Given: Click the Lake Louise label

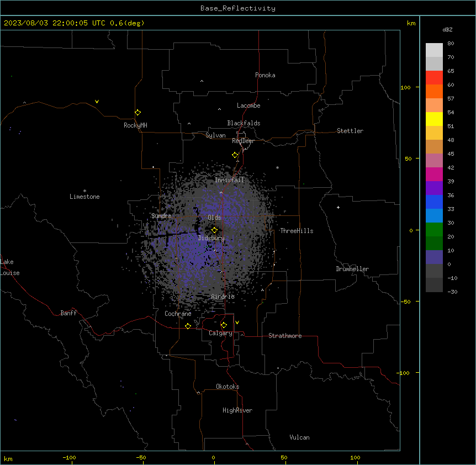Looking at the screenshot, I should (10, 267).
